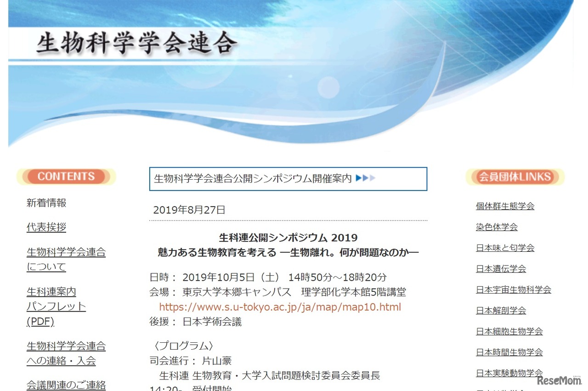The width and height of the screenshot is (588, 391).
Task: Open 新着情報 page
Action: point(46,203)
